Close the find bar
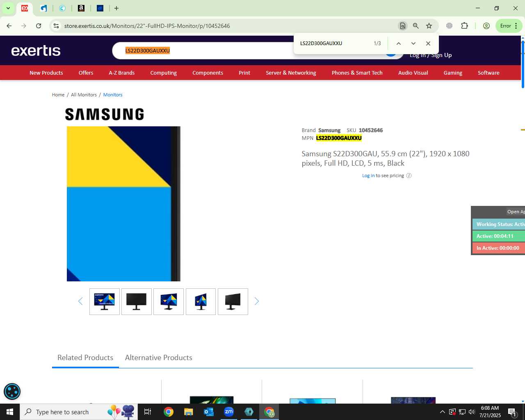This screenshot has height=420, width=525. click(x=428, y=43)
